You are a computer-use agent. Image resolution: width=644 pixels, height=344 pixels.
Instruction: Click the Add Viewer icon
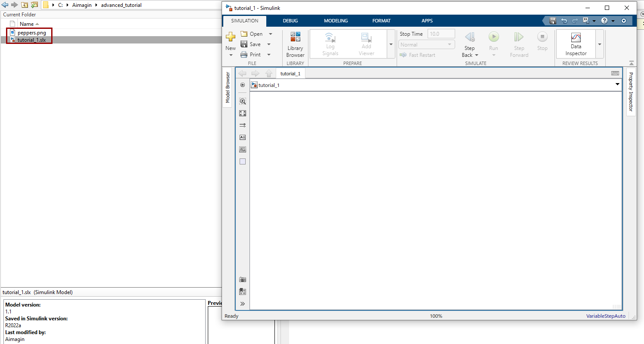pos(366,37)
